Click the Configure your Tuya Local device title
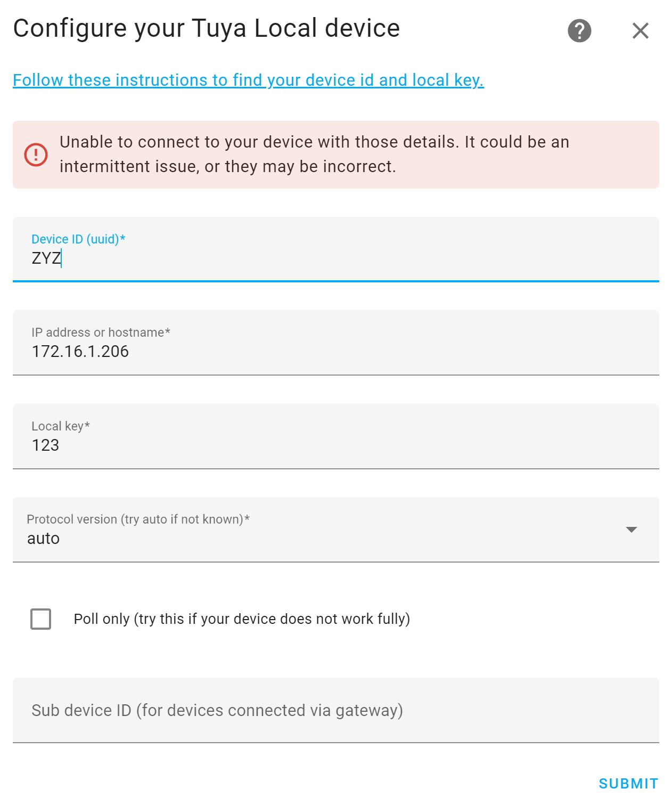Viewport: 672px width, 805px height. [207, 28]
